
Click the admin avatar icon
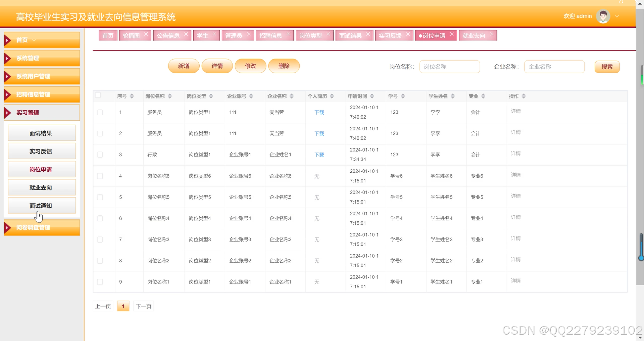point(603,16)
